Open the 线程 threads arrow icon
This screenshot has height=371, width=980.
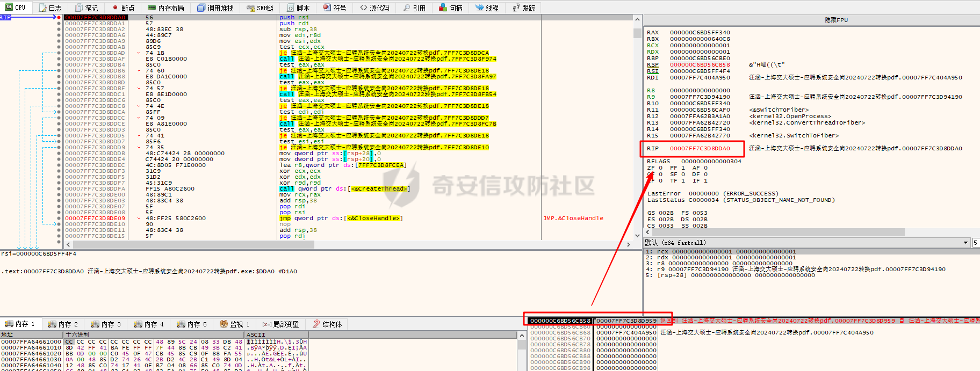[479, 8]
